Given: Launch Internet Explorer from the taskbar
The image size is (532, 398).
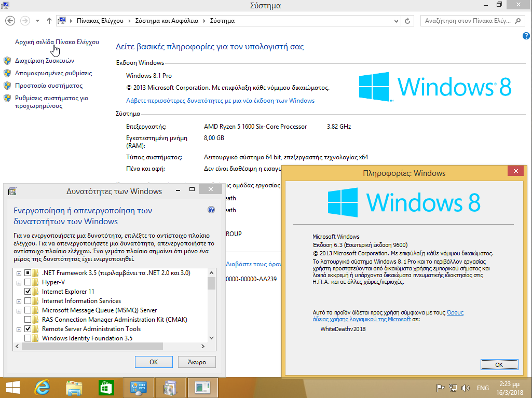Looking at the screenshot, I should coord(43,388).
